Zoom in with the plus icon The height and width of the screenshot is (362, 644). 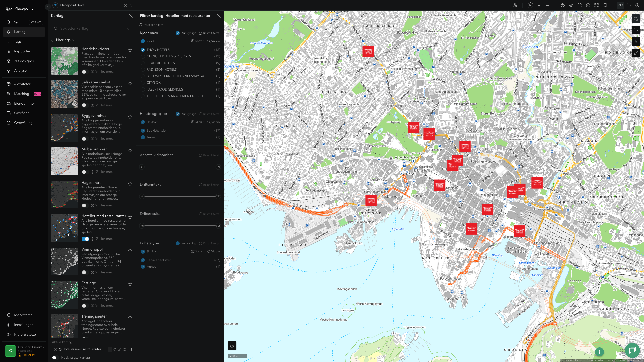point(539,5)
